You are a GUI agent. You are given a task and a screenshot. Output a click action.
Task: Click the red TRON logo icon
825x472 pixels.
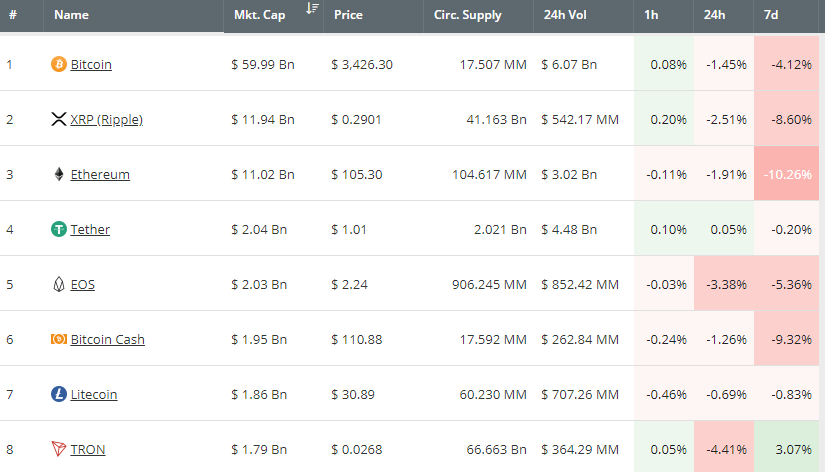pyautogui.click(x=59, y=449)
